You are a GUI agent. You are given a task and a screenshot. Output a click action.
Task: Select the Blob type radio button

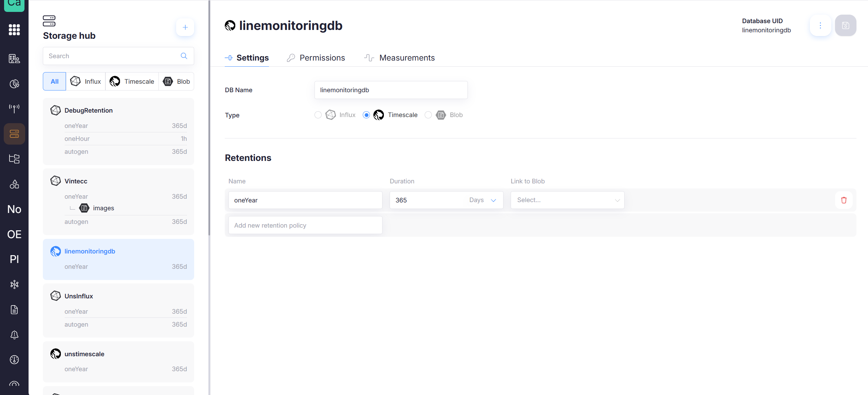pyautogui.click(x=428, y=115)
